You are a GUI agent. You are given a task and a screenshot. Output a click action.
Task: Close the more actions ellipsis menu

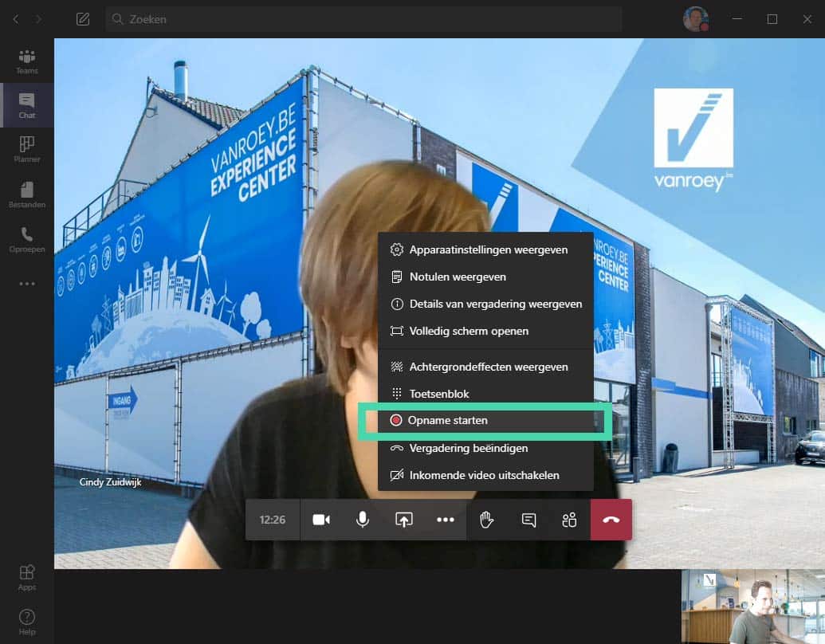445,520
